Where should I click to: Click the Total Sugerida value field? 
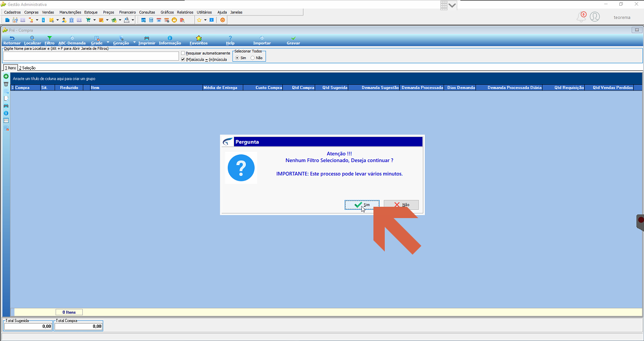point(28,326)
